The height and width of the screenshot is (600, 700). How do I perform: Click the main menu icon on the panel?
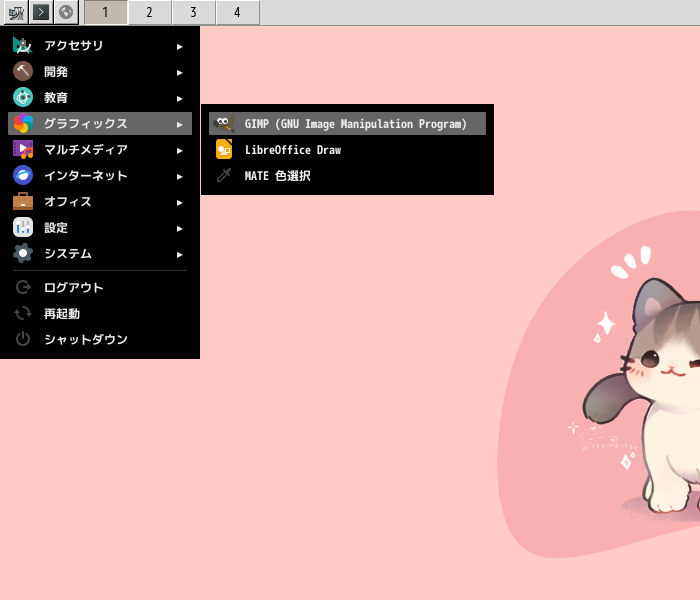click(16, 12)
